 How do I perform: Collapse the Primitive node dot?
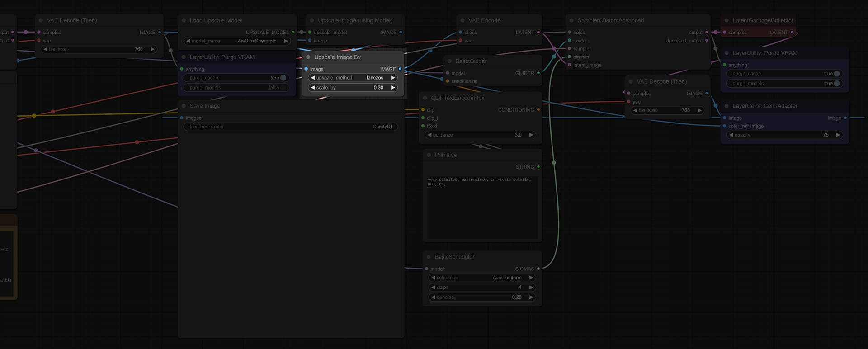(x=429, y=155)
